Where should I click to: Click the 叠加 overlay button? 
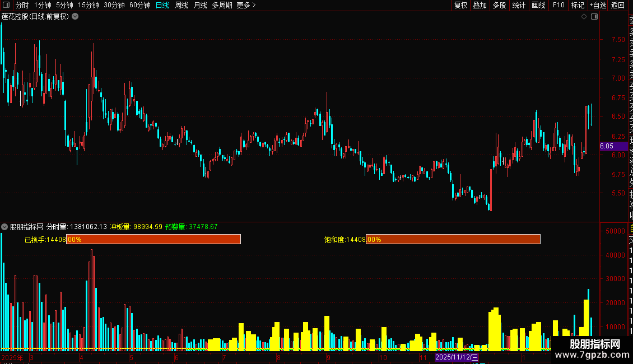point(480,5)
